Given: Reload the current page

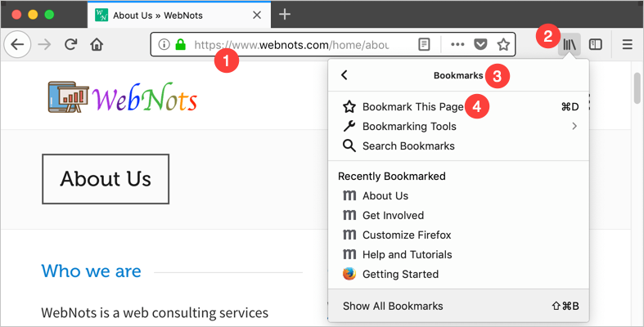Looking at the screenshot, I should (71, 44).
